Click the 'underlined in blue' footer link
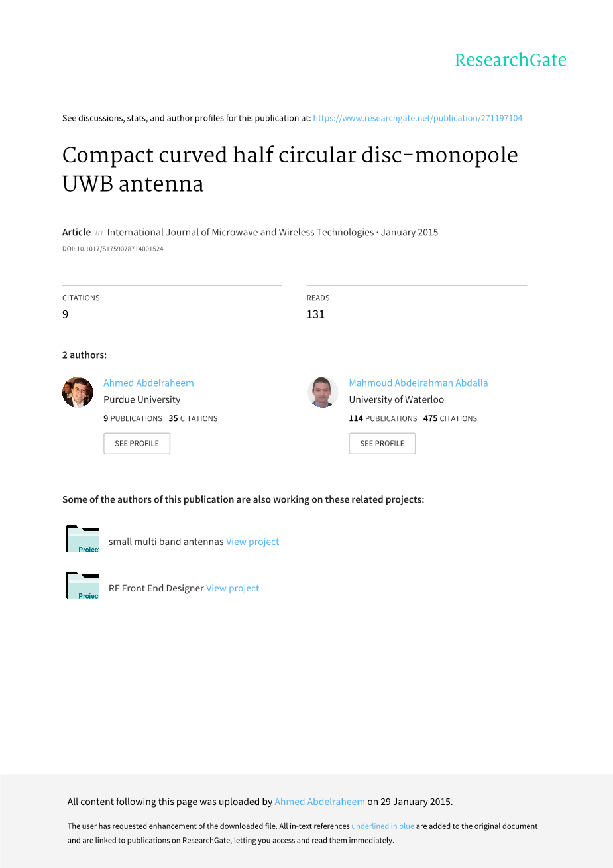Viewport: 613px width, 868px height. pyautogui.click(x=382, y=826)
